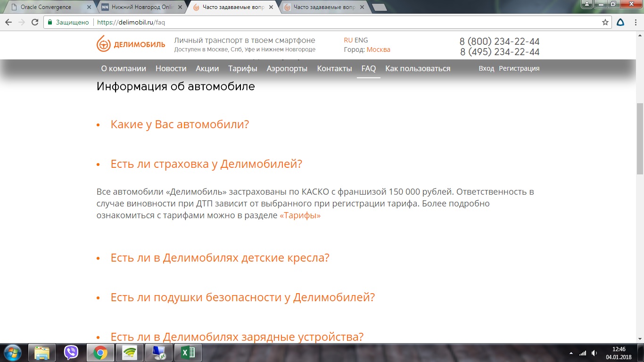Image resolution: width=644 pixels, height=362 pixels.
Task: Click the extension icon next to the bookmark star
Action: point(621,22)
